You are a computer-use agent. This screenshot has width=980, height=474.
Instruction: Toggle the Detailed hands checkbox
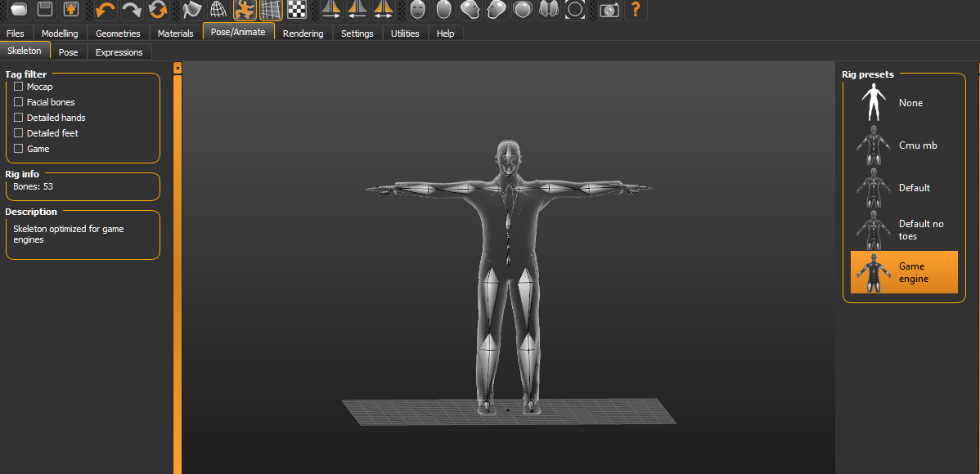tap(18, 117)
